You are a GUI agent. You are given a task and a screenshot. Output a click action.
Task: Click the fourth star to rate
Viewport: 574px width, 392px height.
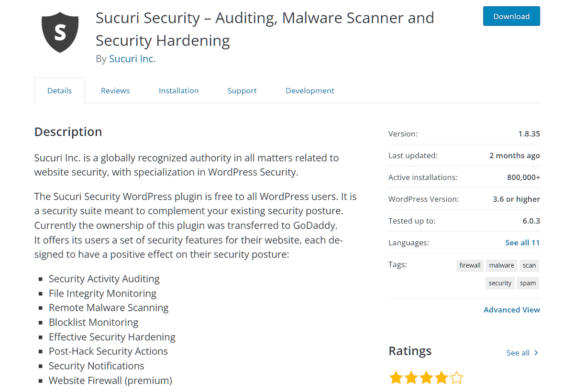(441, 377)
